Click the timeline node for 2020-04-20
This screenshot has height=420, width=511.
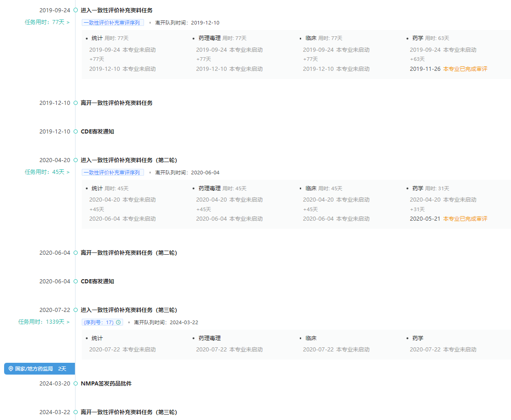coord(75,160)
